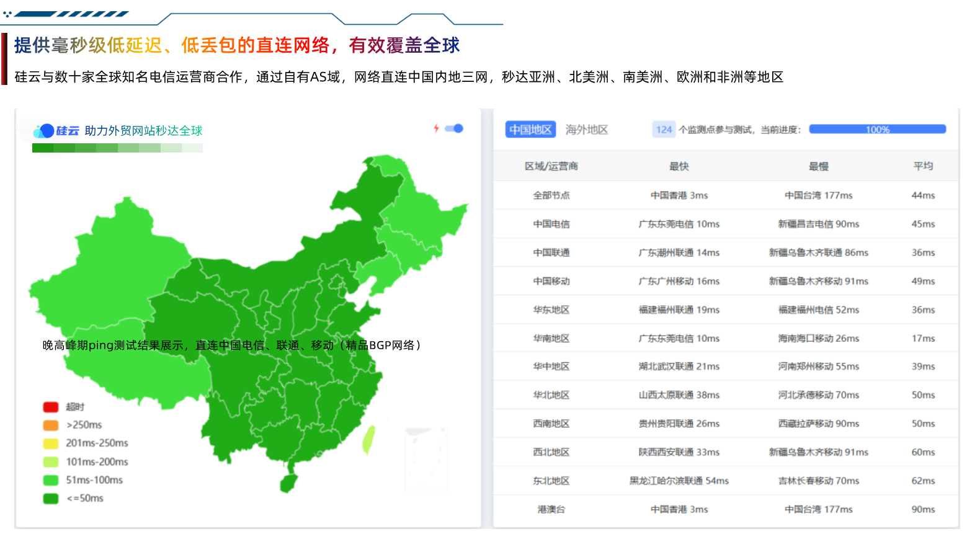This screenshot has width=980, height=547.
Task: Click the red 超时 legend swatch
Action: pos(51,407)
